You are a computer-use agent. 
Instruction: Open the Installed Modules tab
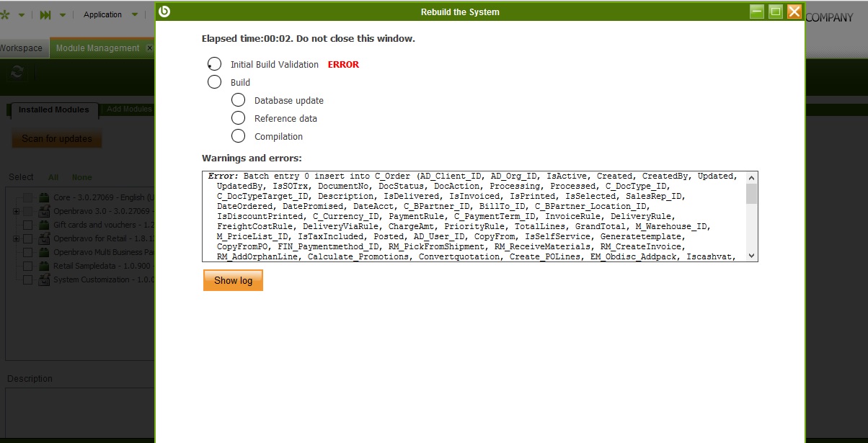click(x=54, y=110)
